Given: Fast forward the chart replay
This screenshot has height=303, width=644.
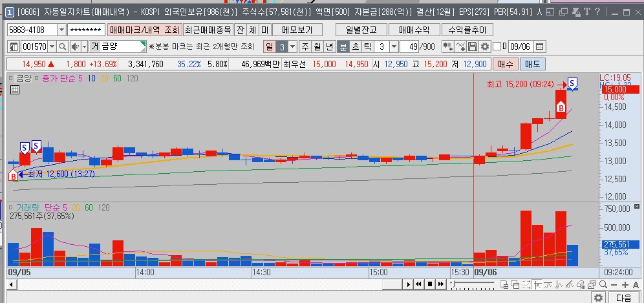Looking at the screenshot, I should [441, 284].
